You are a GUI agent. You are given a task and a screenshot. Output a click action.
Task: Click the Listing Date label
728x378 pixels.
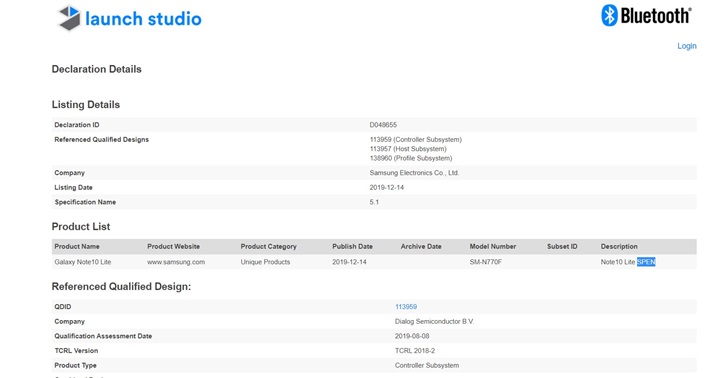coord(73,188)
